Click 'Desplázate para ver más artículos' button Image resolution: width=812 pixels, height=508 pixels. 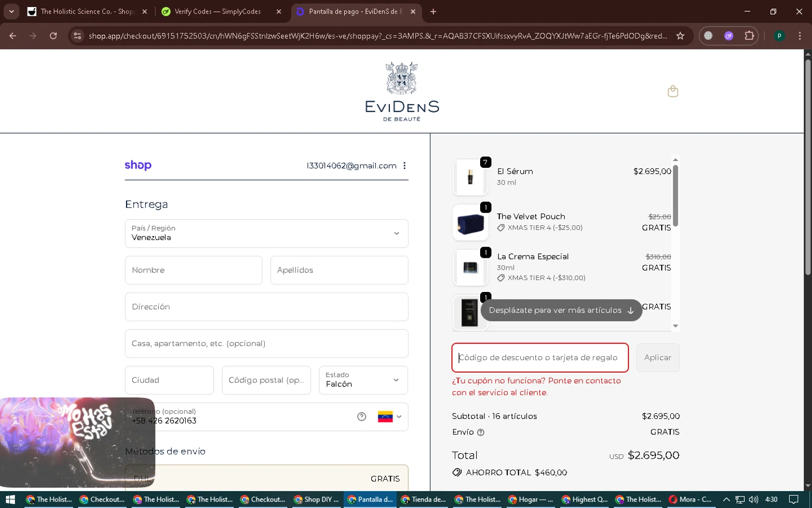click(x=561, y=310)
